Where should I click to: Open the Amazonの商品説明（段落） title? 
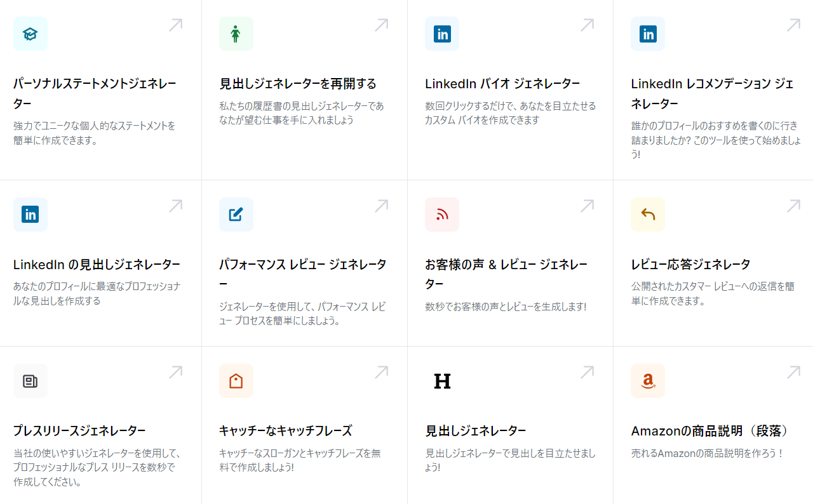[709, 431]
